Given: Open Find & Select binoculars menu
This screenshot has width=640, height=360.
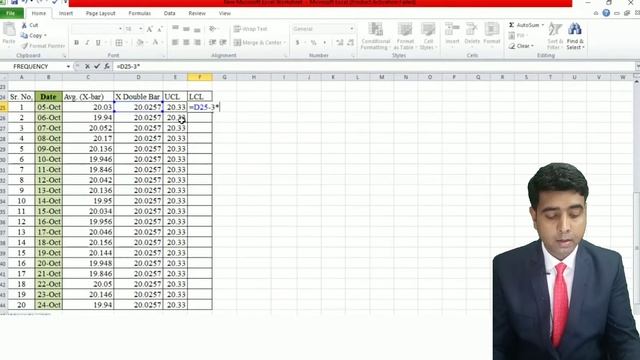Looking at the screenshot, I should [x=575, y=36].
